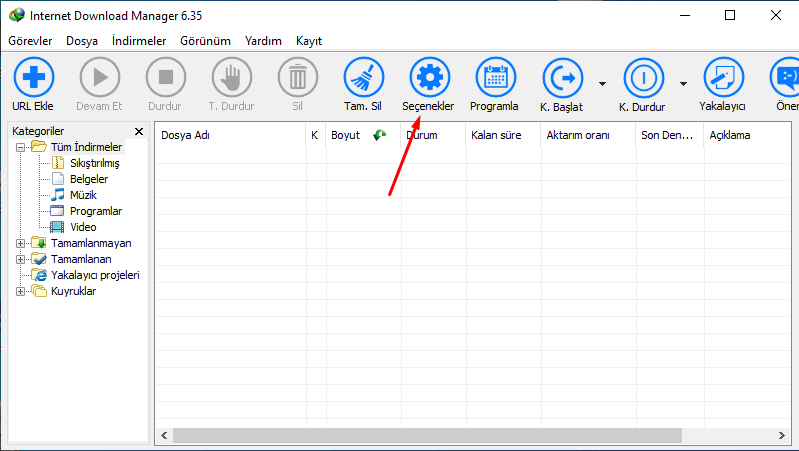Select the Kuyruklar label
The height and width of the screenshot is (451, 799).
[73, 291]
